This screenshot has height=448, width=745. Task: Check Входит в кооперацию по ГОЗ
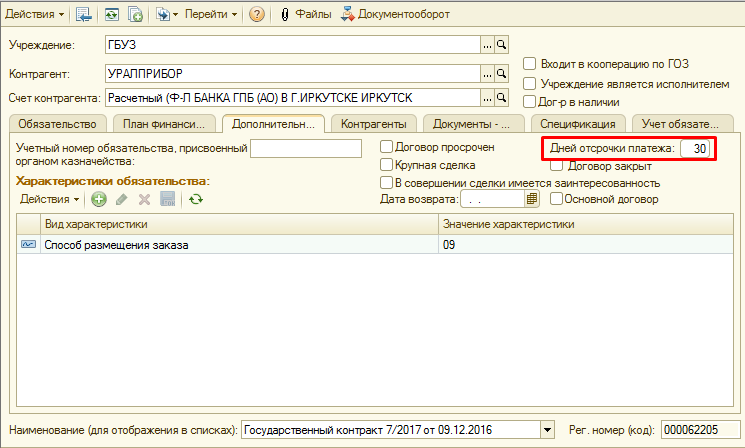[x=531, y=64]
